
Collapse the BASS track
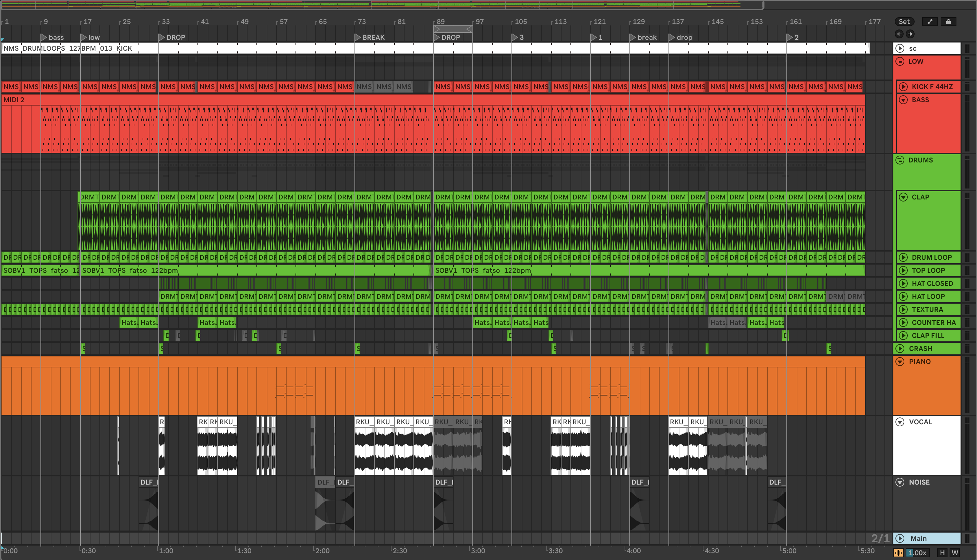pos(903,100)
